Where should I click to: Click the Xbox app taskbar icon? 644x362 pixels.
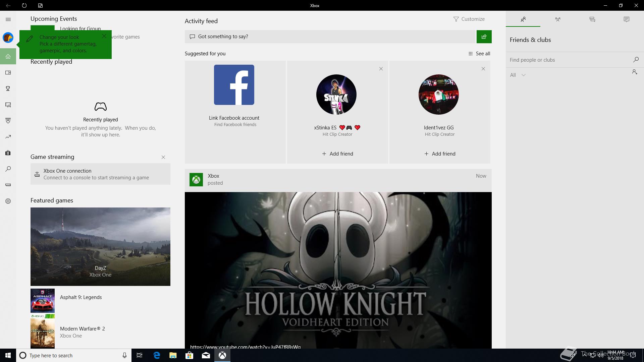point(222,355)
